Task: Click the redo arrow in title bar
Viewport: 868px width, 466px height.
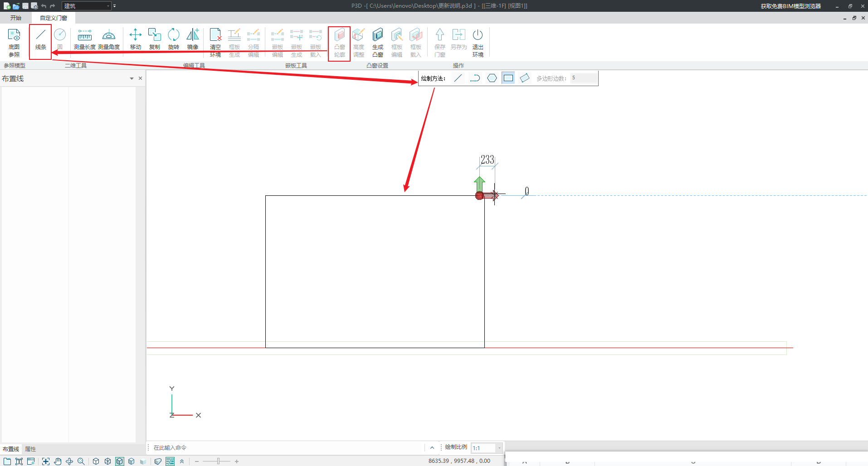Action: [53, 6]
